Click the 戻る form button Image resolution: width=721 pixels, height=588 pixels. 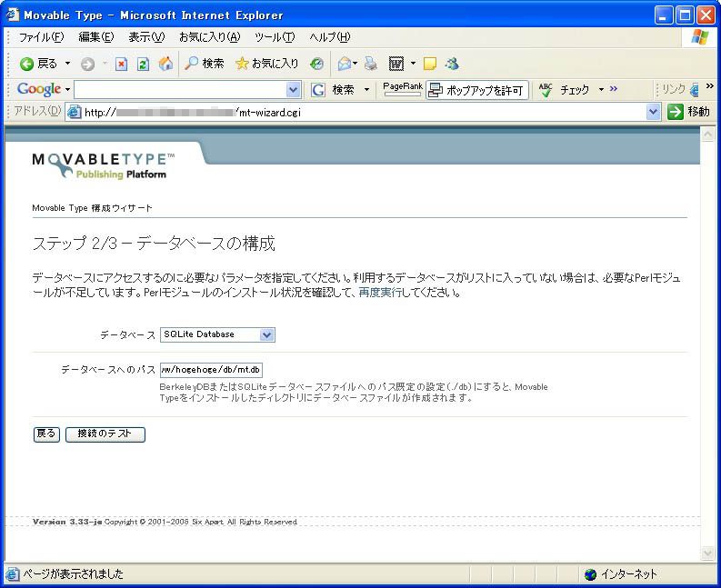(x=46, y=434)
